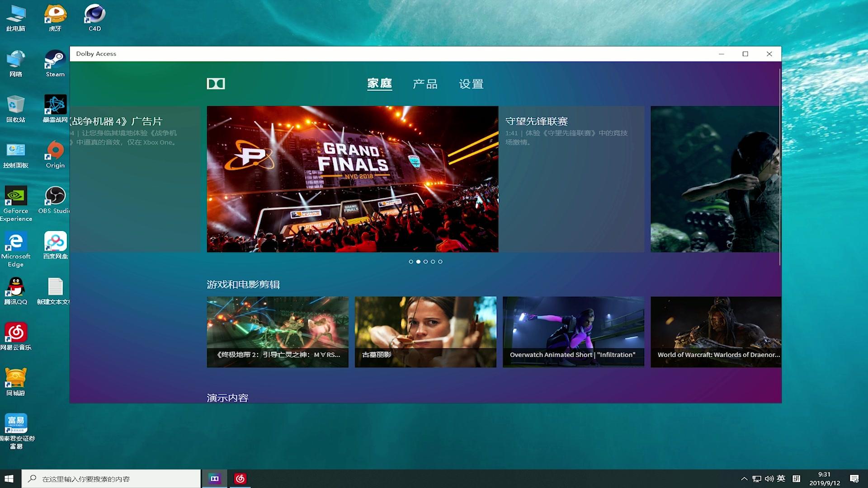Open the volume control in tray

pyautogui.click(x=769, y=479)
